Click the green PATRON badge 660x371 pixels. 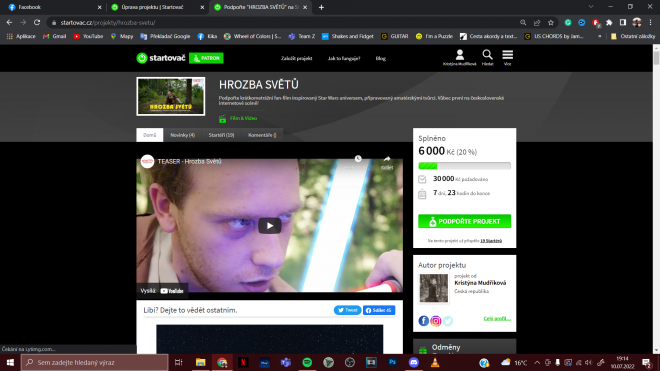(206, 58)
